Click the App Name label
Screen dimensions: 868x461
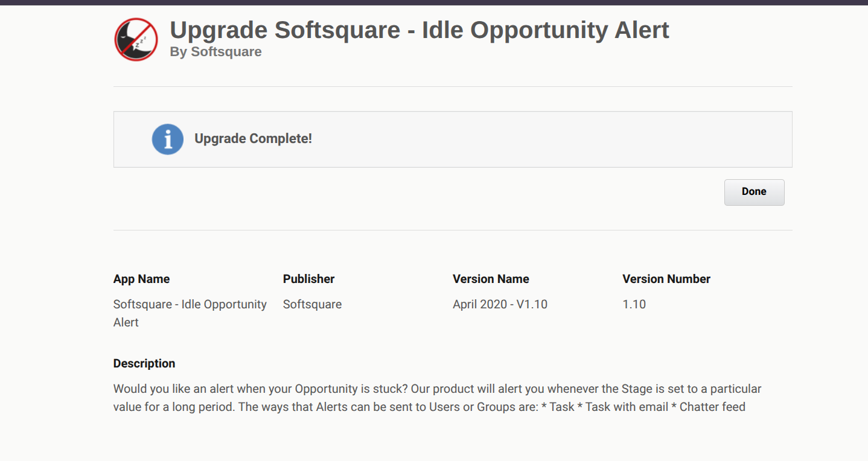tap(141, 279)
